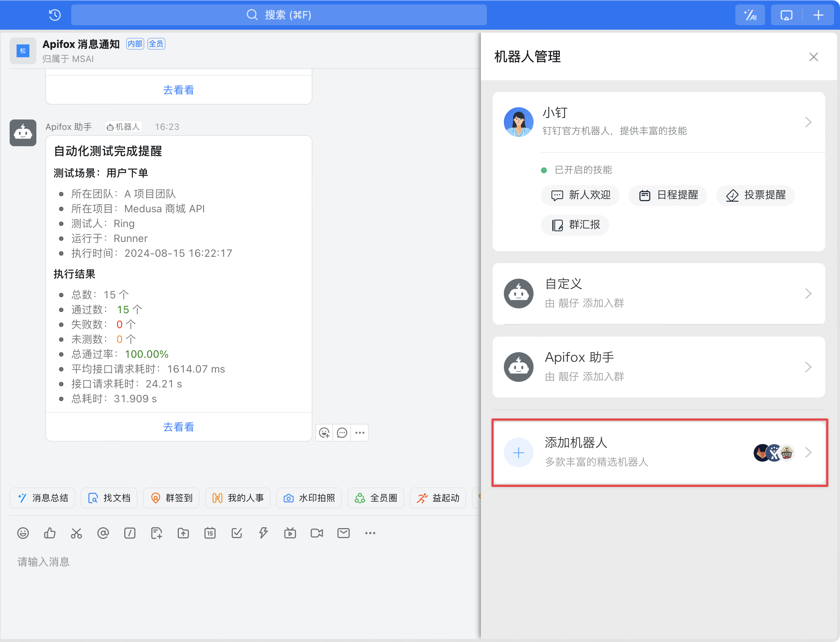
Task: Toggle the 新人欢迎 skill
Action: tap(580, 195)
